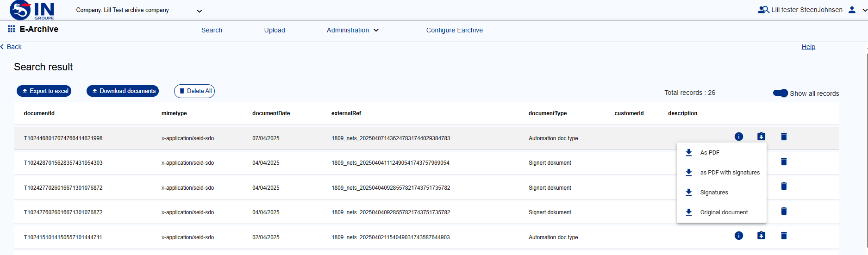Image resolution: width=868 pixels, height=255 pixels.
Task: Click the Delete All button
Action: click(194, 91)
